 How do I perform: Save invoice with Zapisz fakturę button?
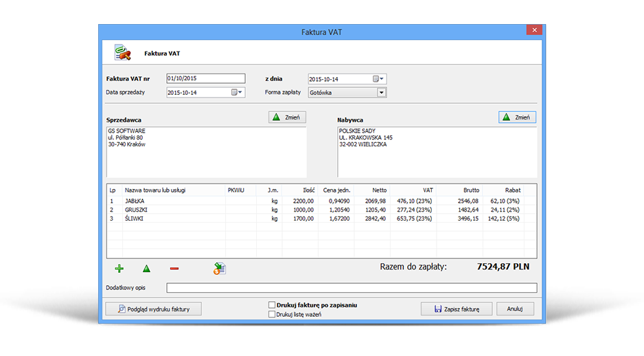point(456,309)
